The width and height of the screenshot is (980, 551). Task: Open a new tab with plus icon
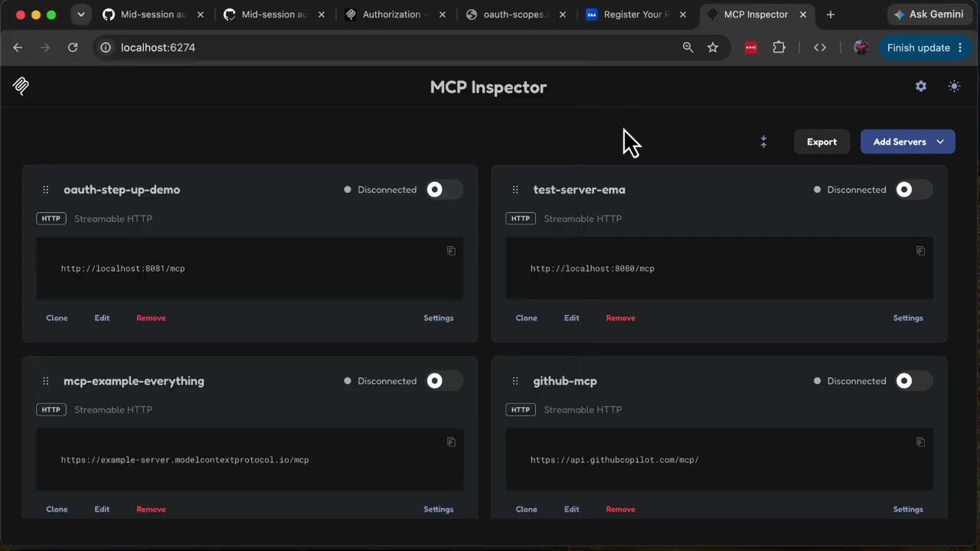click(x=831, y=15)
